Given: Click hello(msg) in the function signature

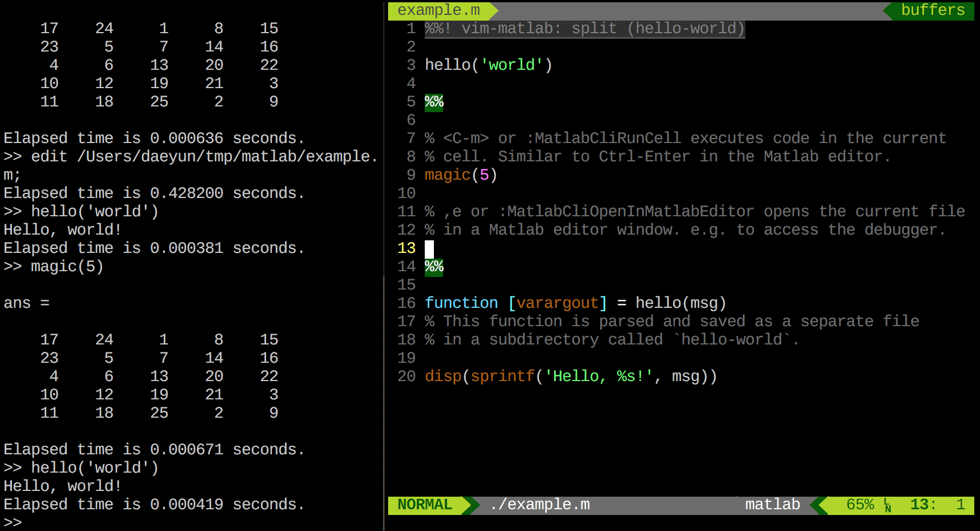Looking at the screenshot, I should (681, 303).
